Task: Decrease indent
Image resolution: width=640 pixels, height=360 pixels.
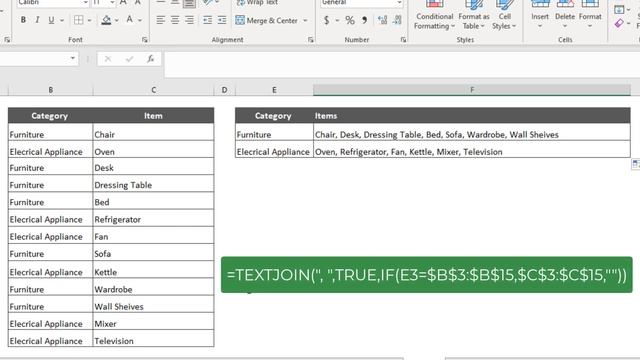Action: pyautogui.click(x=207, y=20)
